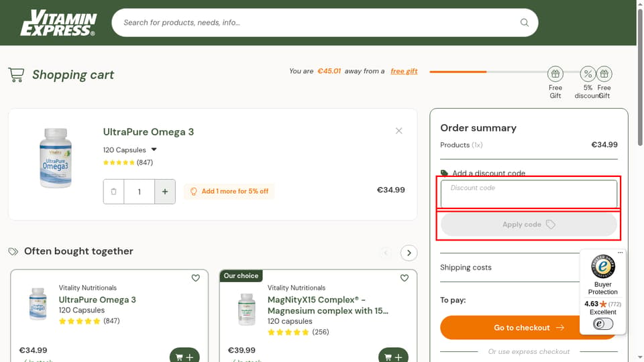Favorite MagNityX15 Complex with heart icon

coord(404,278)
